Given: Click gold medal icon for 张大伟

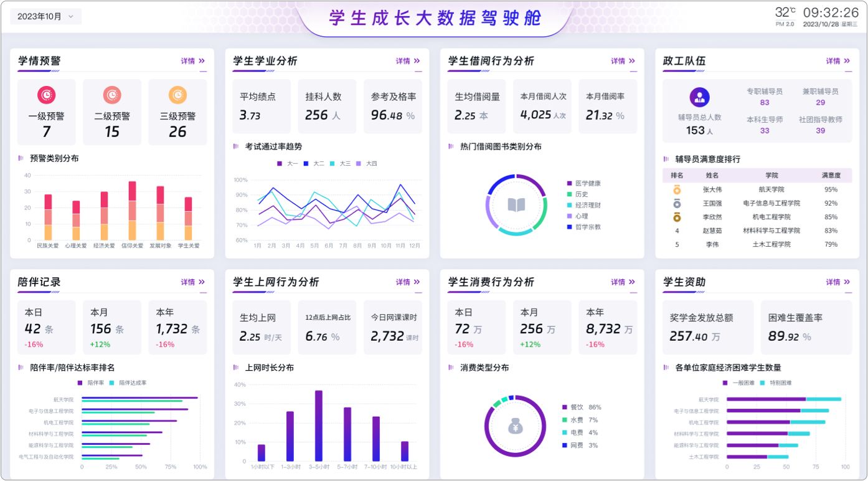Looking at the screenshot, I should (x=677, y=189).
